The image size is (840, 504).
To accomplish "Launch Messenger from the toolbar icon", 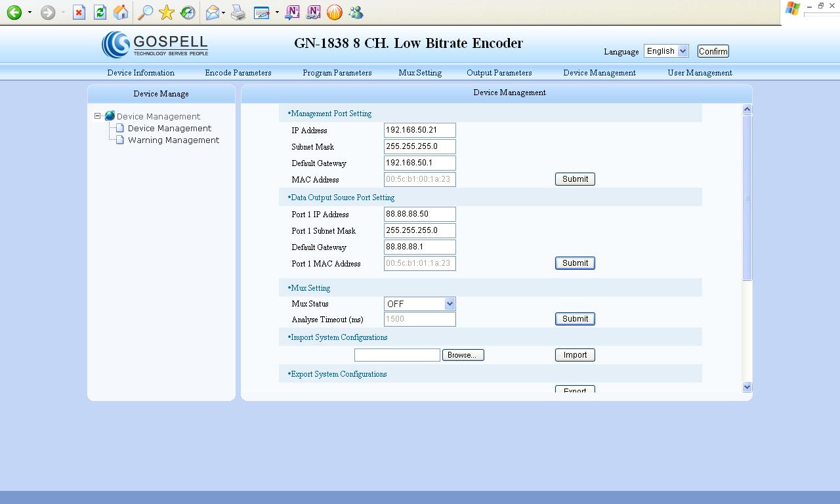I will (355, 12).
